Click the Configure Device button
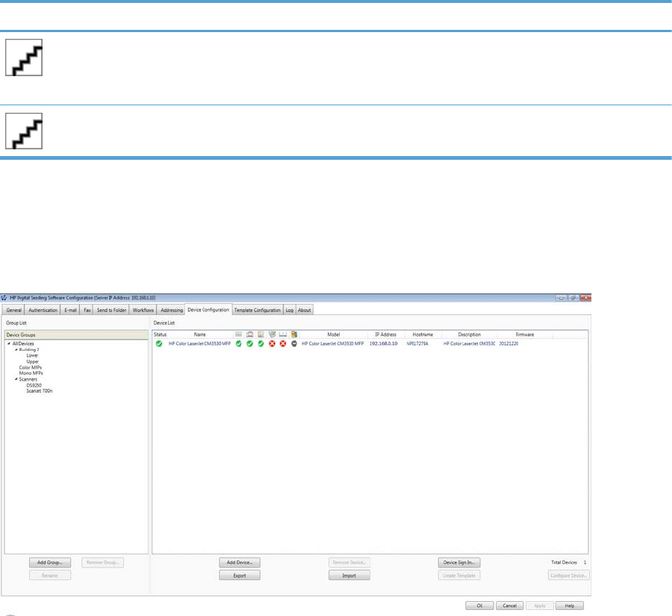This screenshot has height=616, width=672. click(x=569, y=576)
